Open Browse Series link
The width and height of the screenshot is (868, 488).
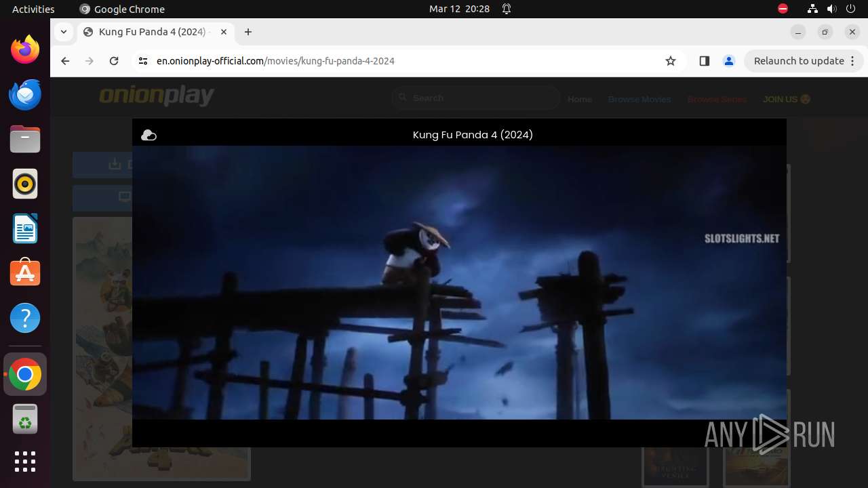coord(717,99)
